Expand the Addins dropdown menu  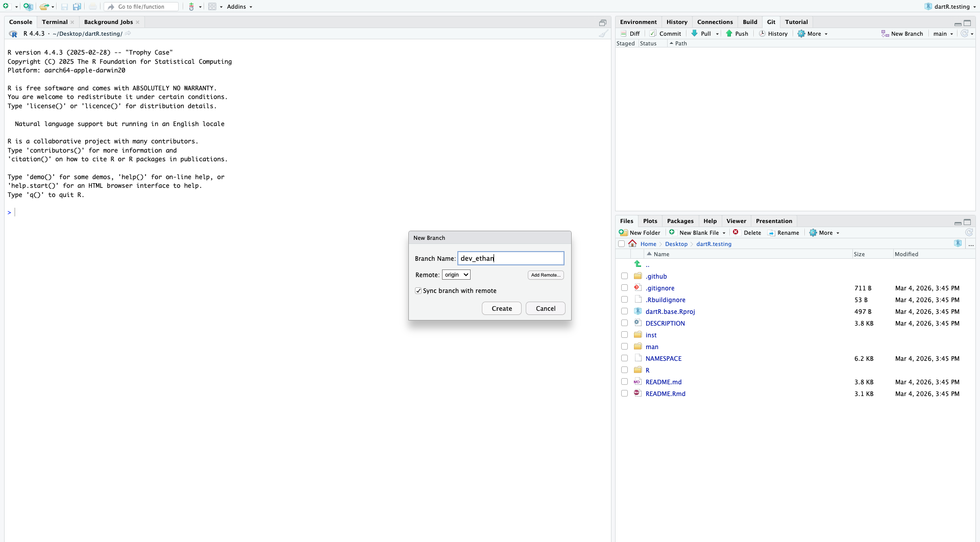click(x=239, y=7)
